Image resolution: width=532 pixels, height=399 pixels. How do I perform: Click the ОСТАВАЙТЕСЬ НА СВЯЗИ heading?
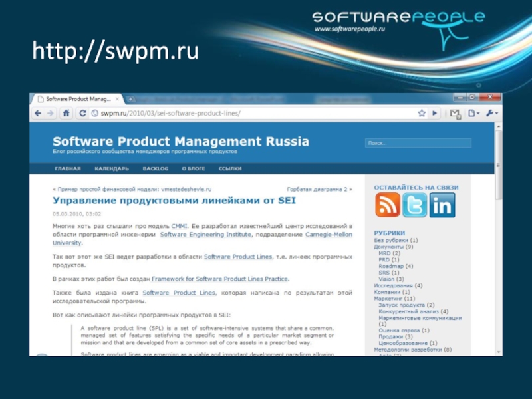point(416,188)
